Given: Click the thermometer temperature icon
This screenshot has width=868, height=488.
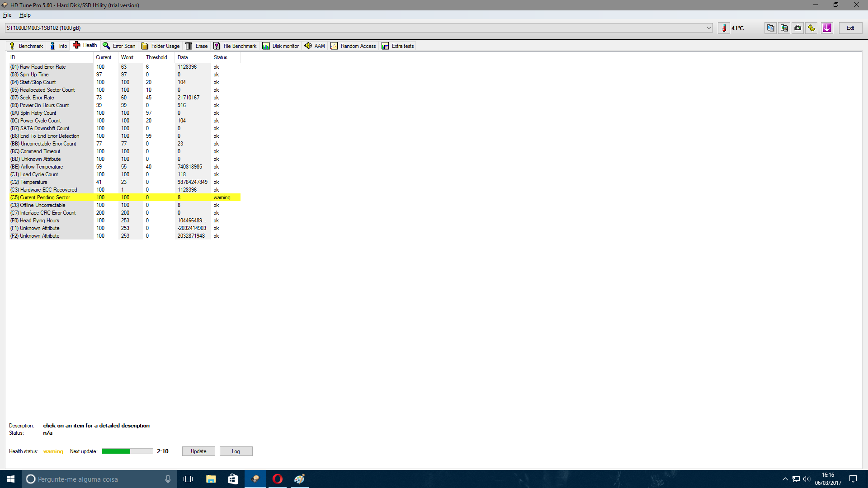Looking at the screenshot, I should click(724, 28).
